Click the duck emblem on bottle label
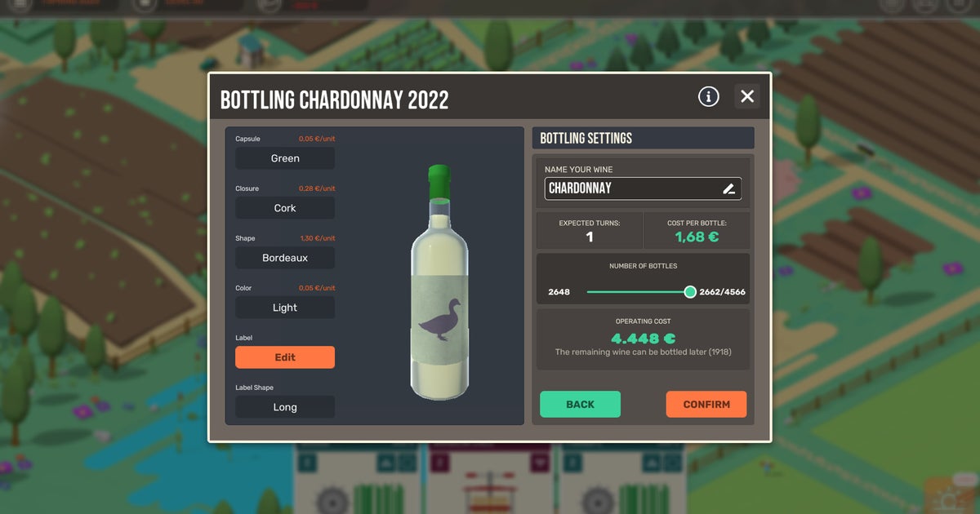The height and width of the screenshot is (514, 980). pos(439,319)
